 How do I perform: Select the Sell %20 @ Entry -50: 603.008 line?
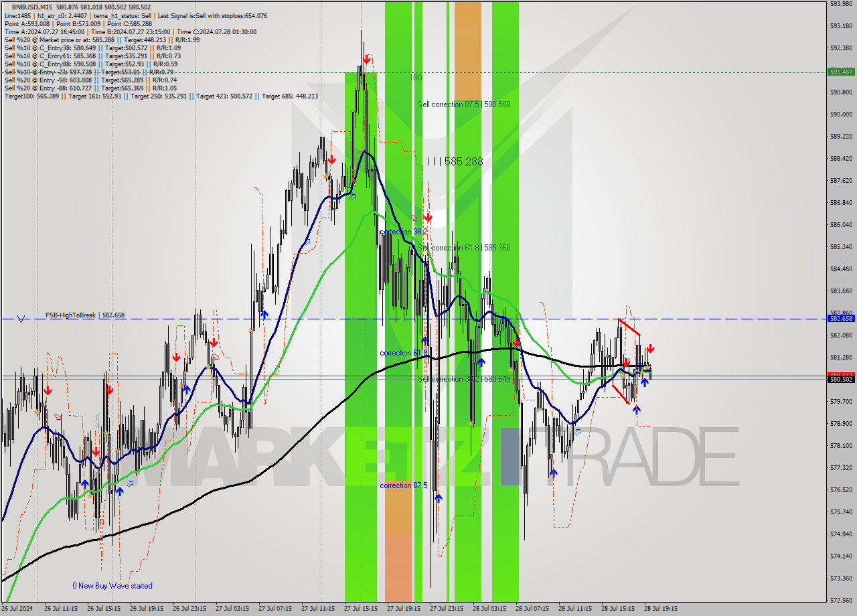90,80
